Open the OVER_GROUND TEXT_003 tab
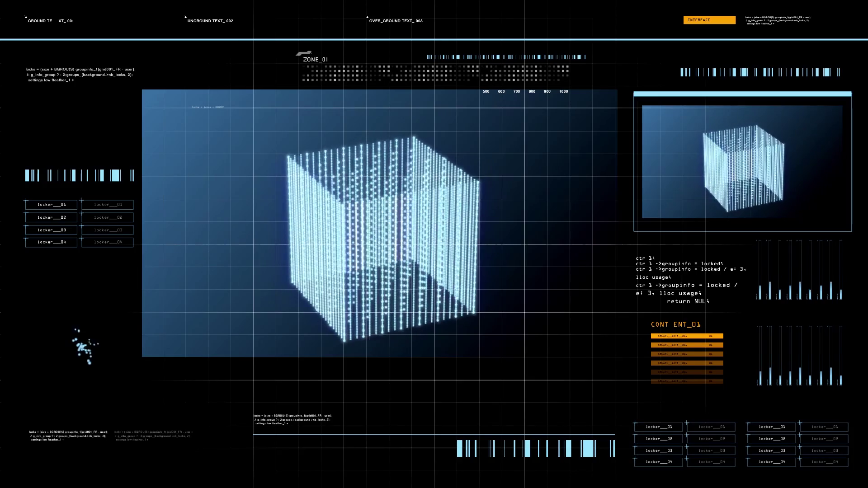868x488 pixels. (396, 21)
